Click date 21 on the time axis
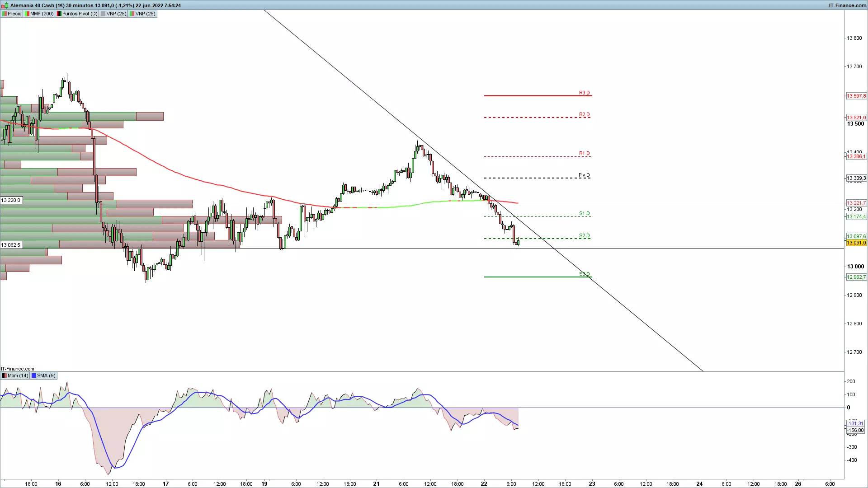The image size is (868, 488). [x=376, y=483]
